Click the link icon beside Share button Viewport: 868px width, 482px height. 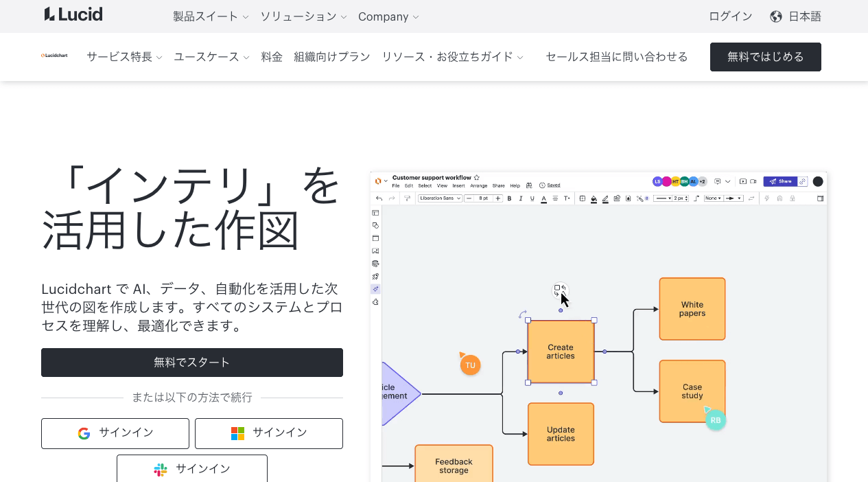803,181
